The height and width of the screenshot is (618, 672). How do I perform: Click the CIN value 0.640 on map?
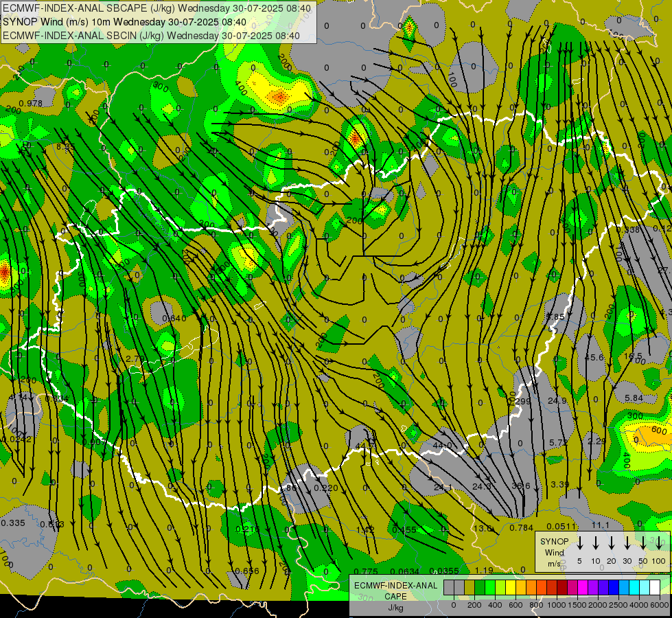coord(174,318)
